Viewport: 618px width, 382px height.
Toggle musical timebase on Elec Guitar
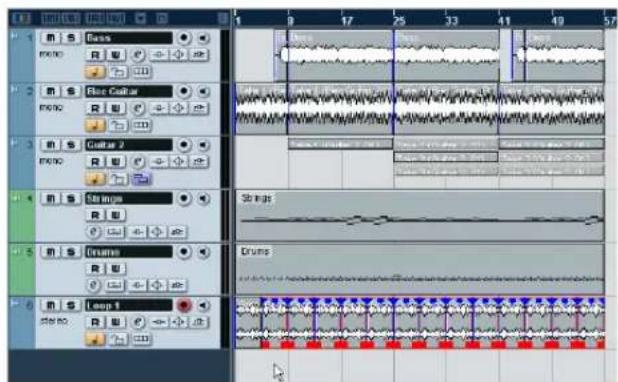95,125
